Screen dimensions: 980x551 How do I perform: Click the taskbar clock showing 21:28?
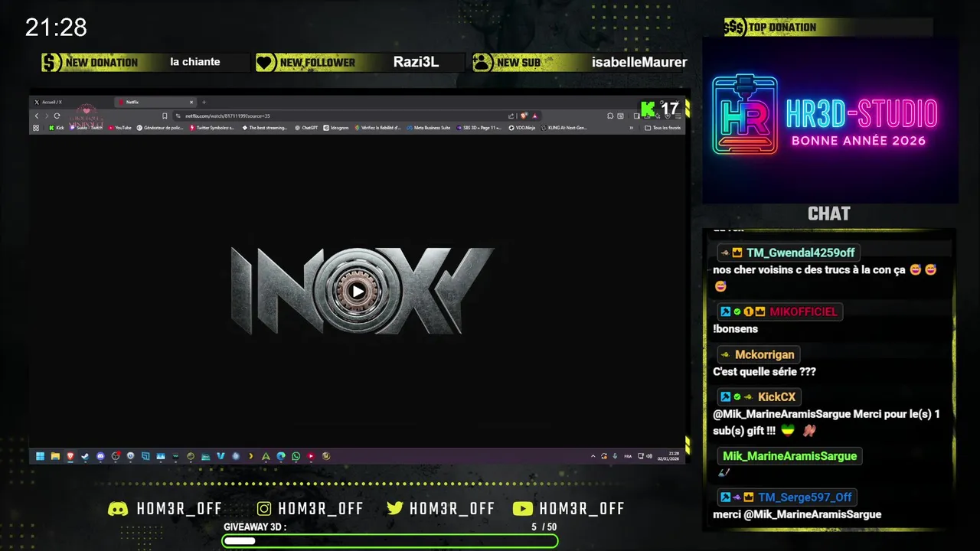[x=668, y=456]
